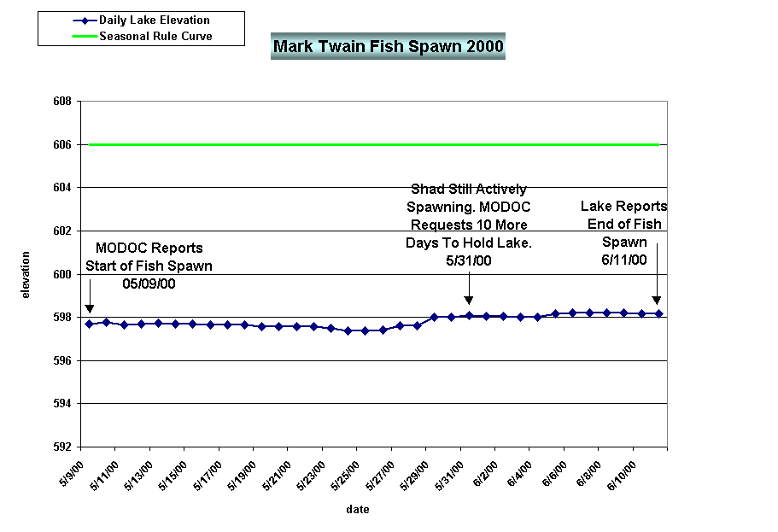Screen dimensions: 778x532
Task: Click the 6/8/00 date label
Action: [x=588, y=474]
